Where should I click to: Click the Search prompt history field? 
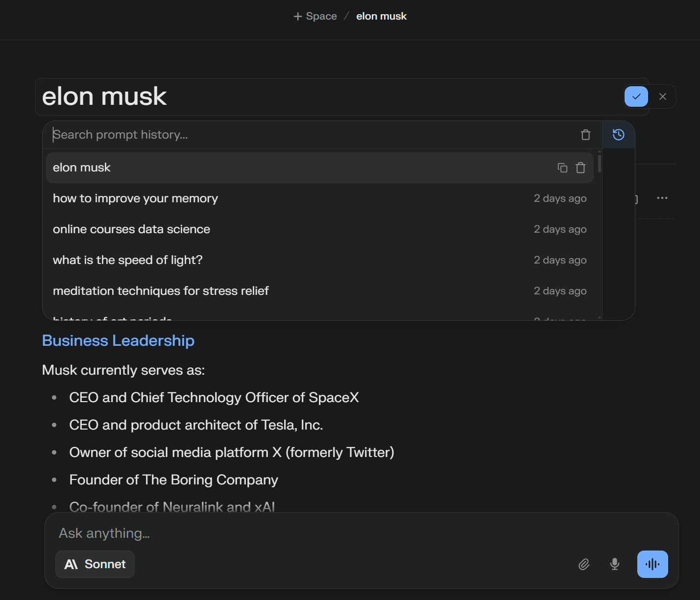point(314,135)
